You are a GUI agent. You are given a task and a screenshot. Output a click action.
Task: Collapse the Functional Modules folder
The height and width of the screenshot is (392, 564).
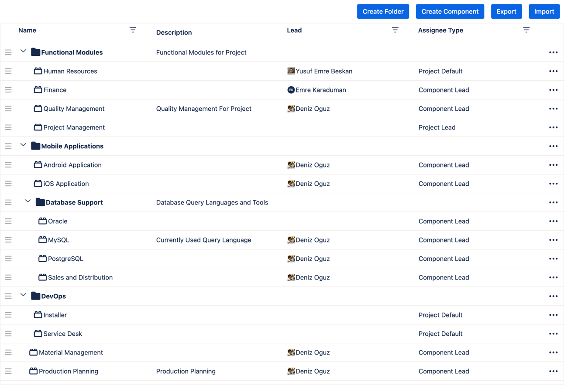pos(23,51)
